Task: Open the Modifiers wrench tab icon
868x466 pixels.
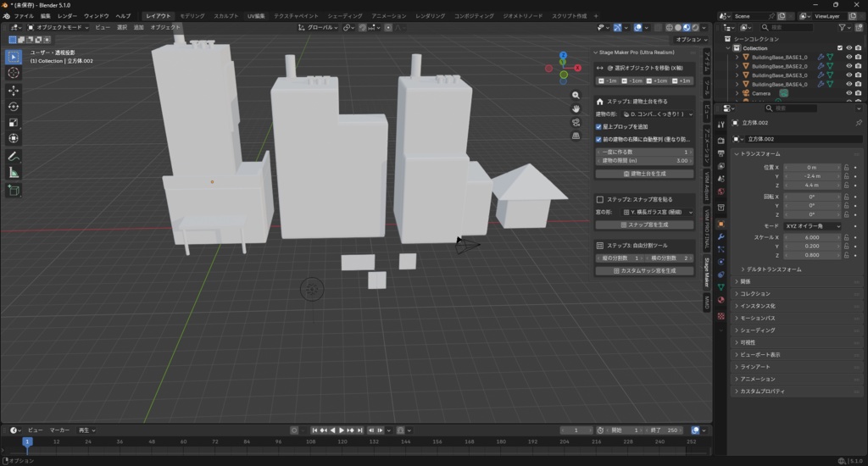Action: point(721,237)
